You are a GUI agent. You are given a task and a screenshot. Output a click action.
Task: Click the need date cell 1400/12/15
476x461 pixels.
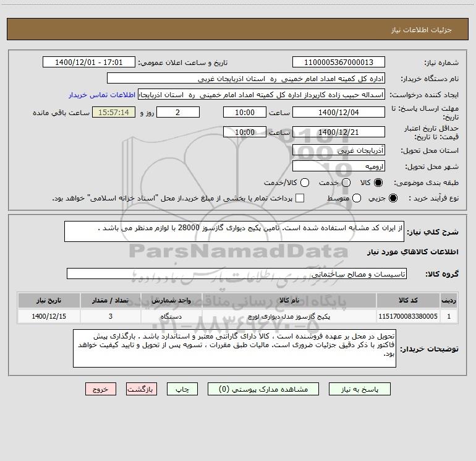click(x=49, y=316)
